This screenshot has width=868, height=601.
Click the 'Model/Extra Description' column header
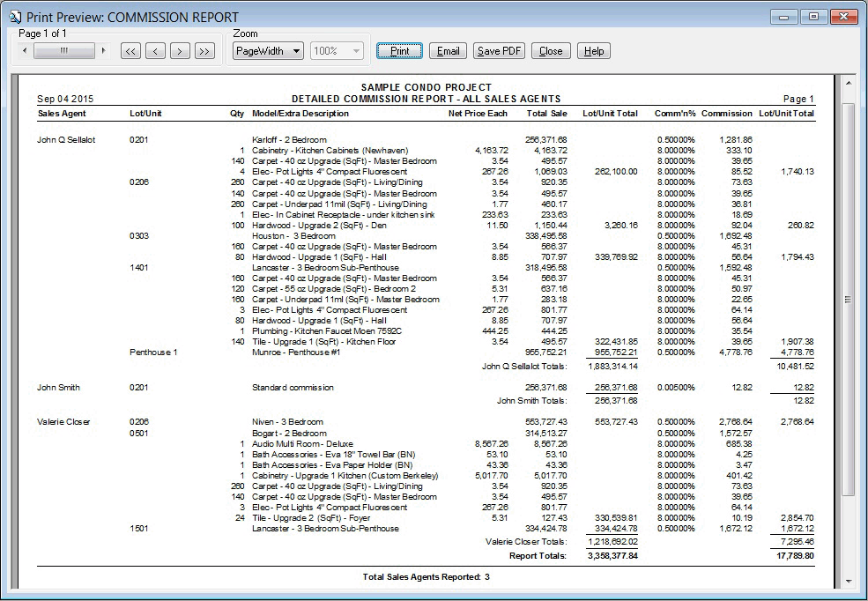tap(300, 114)
